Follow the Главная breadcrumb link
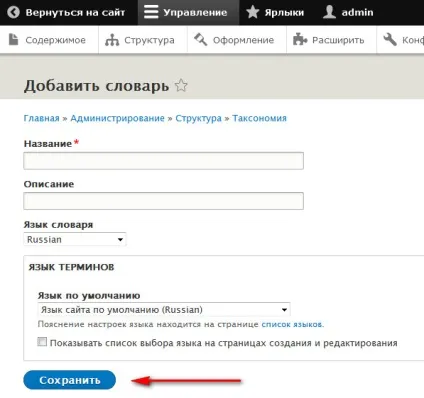The image size is (424, 398). tap(41, 118)
